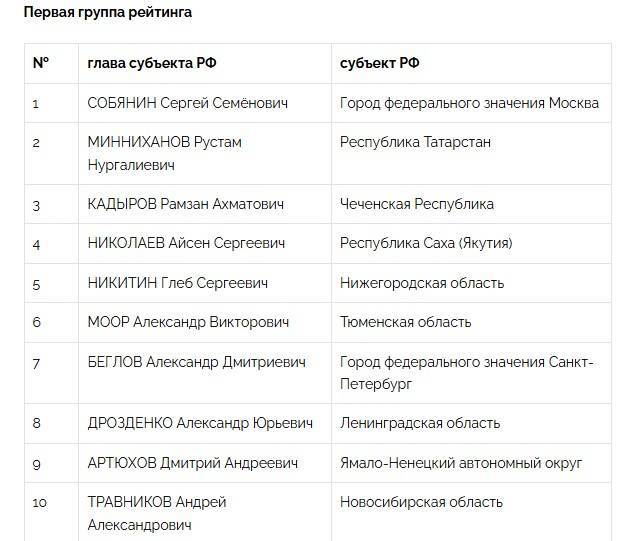Screen dimensions: 631x541
Task: Click НИКОЛАЕВ Айсен Сергеевич in the table
Action: (187, 243)
